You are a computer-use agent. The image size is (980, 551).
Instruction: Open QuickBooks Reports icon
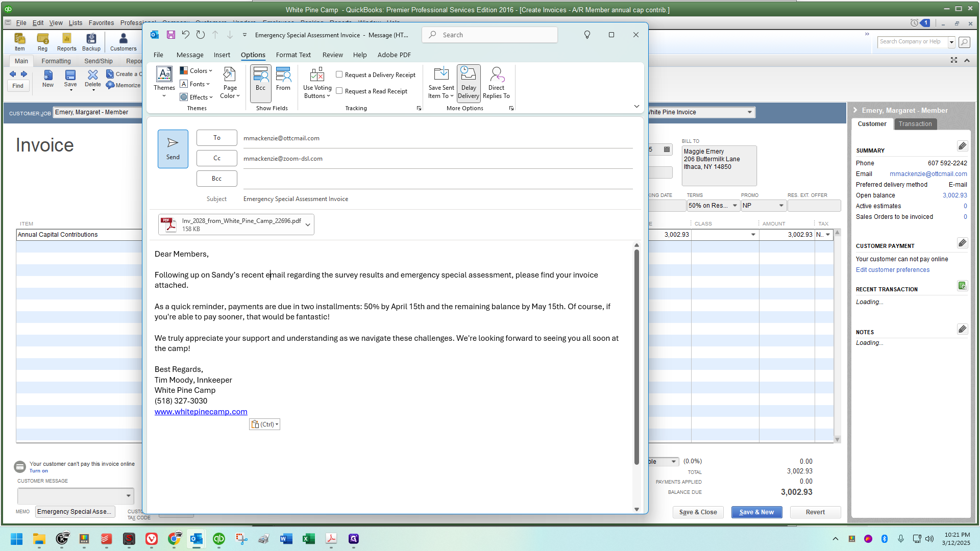tap(66, 42)
